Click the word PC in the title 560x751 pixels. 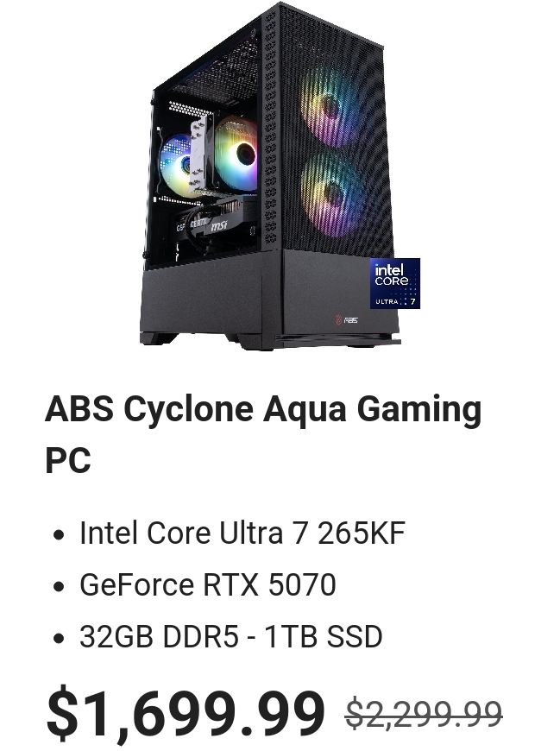pos(68,460)
